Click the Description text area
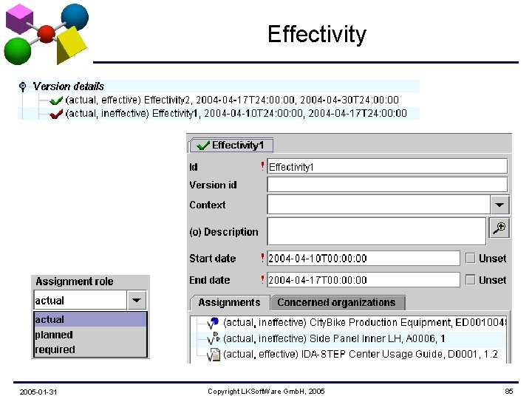 click(377, 231)
